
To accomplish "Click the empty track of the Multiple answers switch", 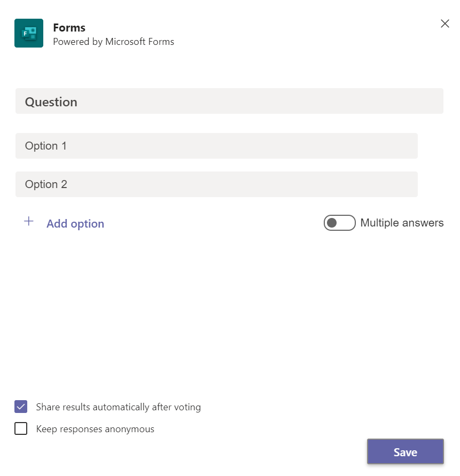I will 346,223.
